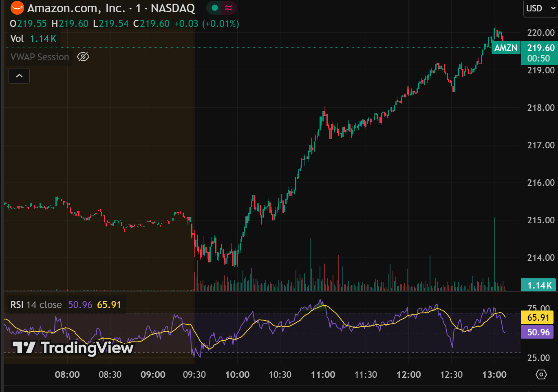Viewport: 558px width, 392px height.
Task: Click the 214.00 price scale label
Action: tap(541, 258)
